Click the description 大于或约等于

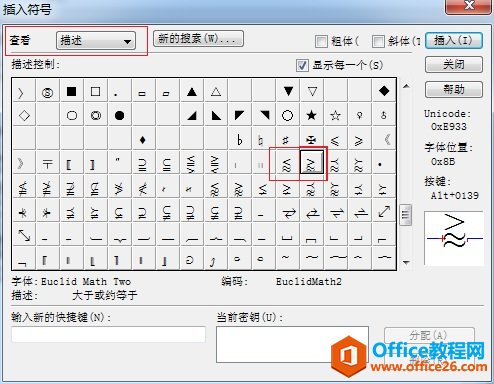click(x=105, y=295)
